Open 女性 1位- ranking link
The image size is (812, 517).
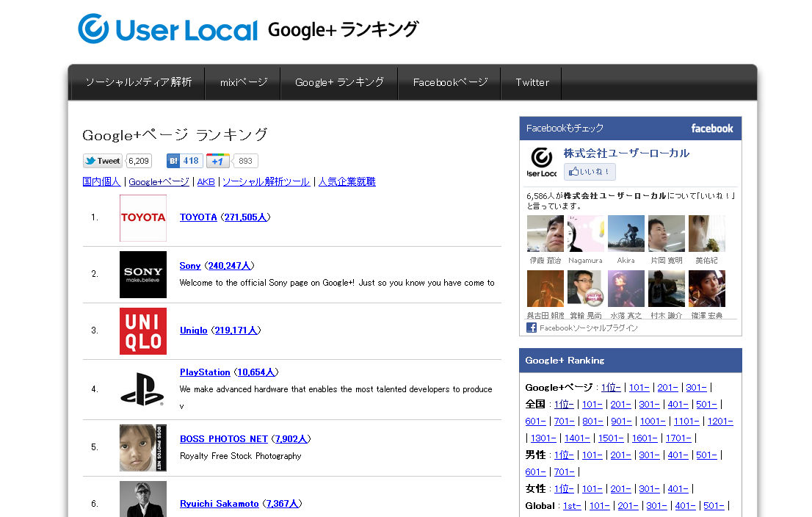coord(564,489)
